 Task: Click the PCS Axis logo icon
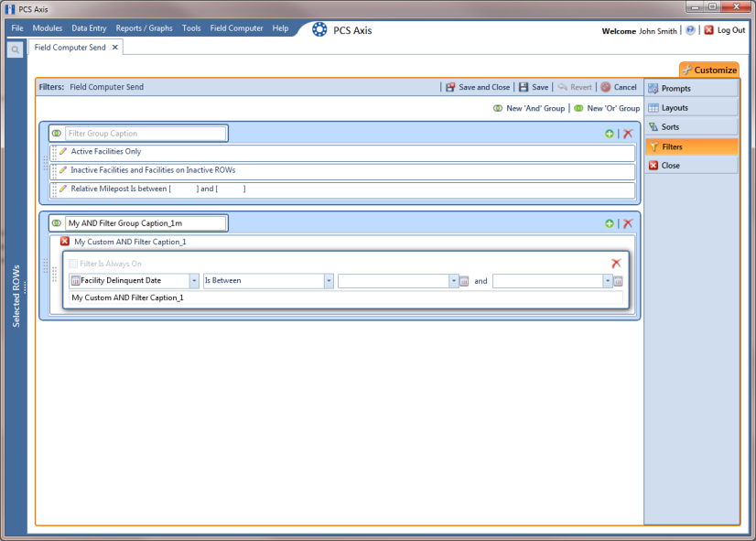coord(319,29)
